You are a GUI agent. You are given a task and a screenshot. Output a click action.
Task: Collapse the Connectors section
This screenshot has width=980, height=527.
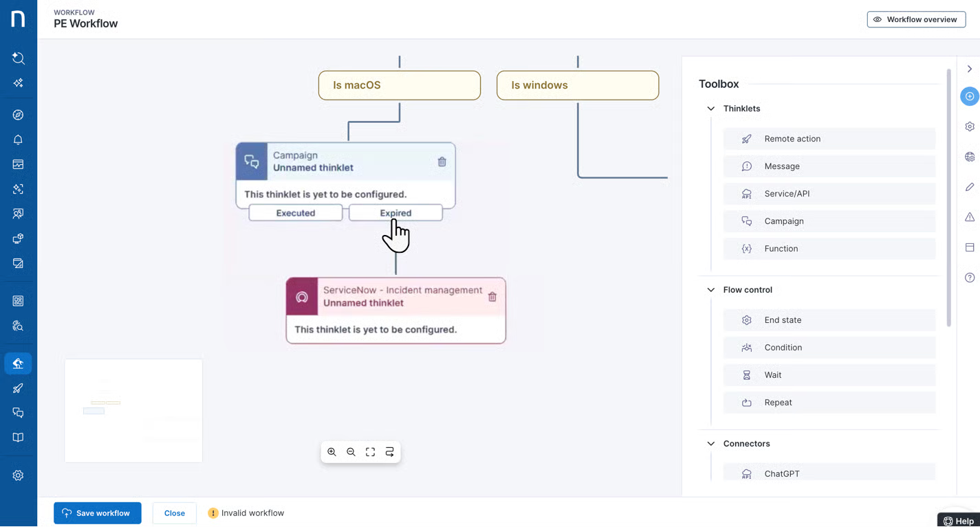[710, 444]
